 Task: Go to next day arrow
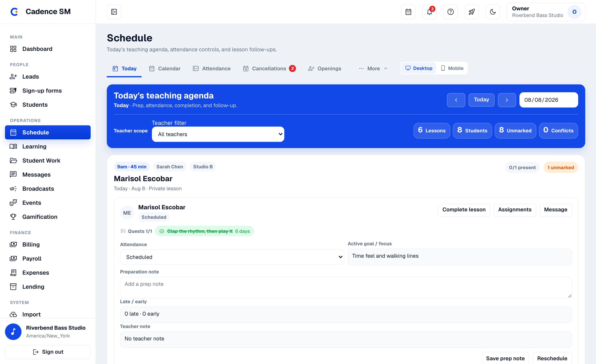pos(507,100)
